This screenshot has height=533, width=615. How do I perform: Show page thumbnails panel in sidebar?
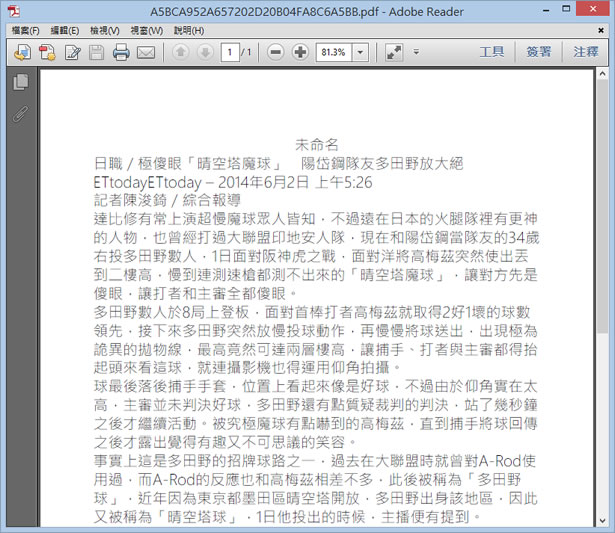[x=20, y=83]
